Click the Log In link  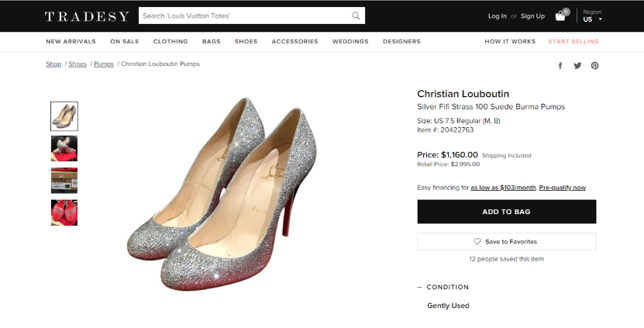point(497,16)
